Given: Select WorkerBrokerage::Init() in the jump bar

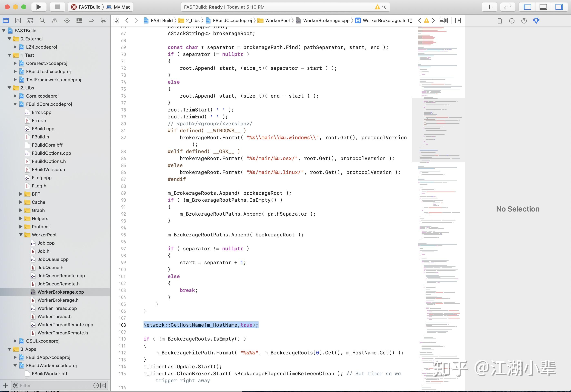Looking at the screenshot, I should click(387, 20).
